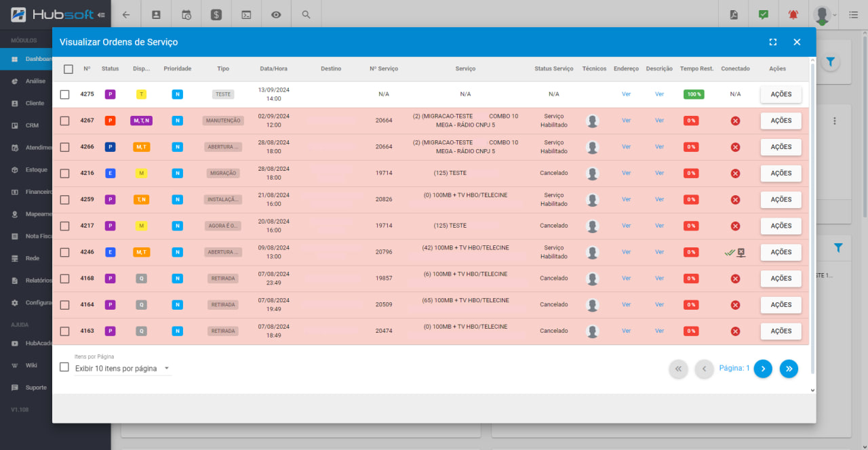The image size is (868, 450).
Task: Check the box for order 4217
Action: click(64, 226)
